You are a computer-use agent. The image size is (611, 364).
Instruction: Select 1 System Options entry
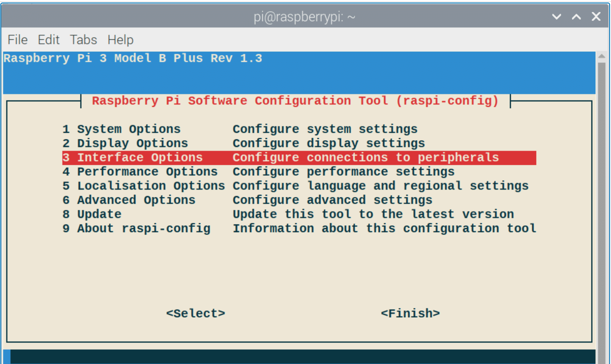(299, 129)
